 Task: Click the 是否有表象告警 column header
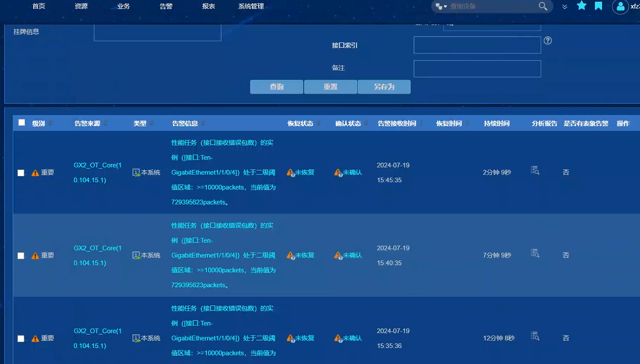pyautogui.click(x=586, y=124)
